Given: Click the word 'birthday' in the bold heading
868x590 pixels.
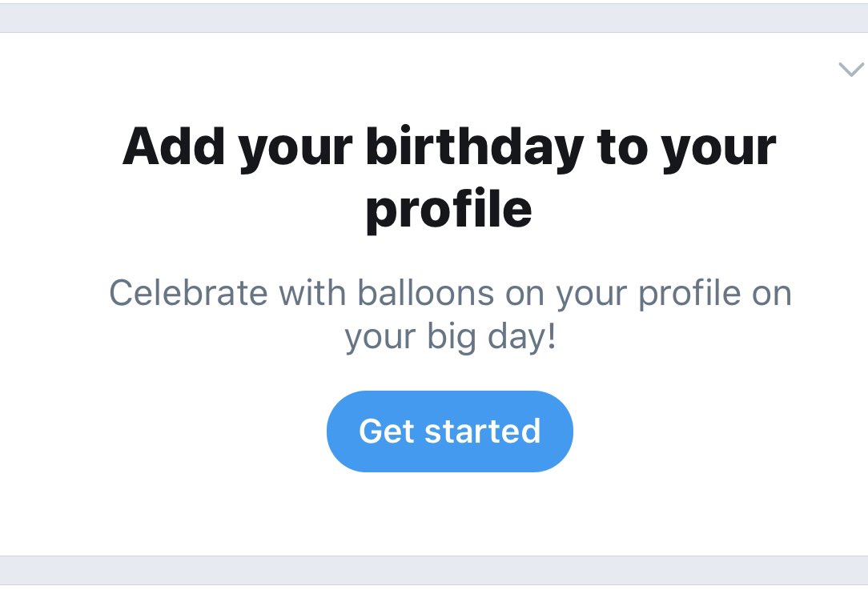Looking at the screenshot, I should point(474,148).
